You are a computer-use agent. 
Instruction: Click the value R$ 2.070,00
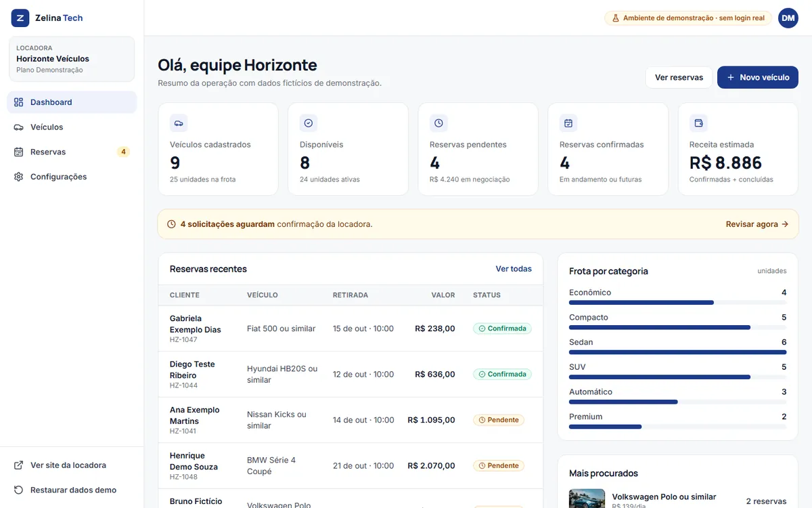tap(432, 466)
